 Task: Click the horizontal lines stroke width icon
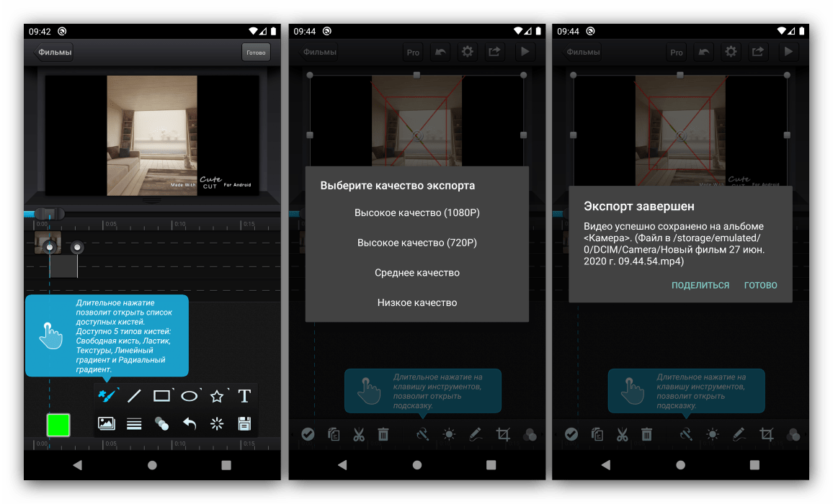[134, 423]
